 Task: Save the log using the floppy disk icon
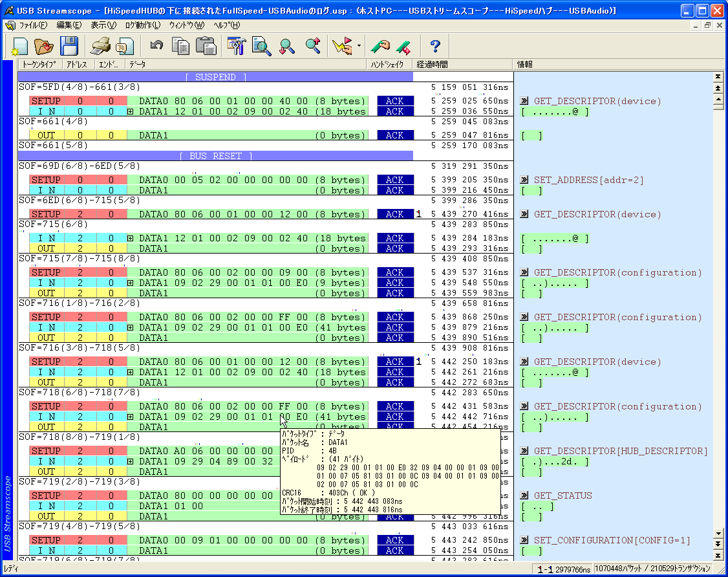pos(69,46)
